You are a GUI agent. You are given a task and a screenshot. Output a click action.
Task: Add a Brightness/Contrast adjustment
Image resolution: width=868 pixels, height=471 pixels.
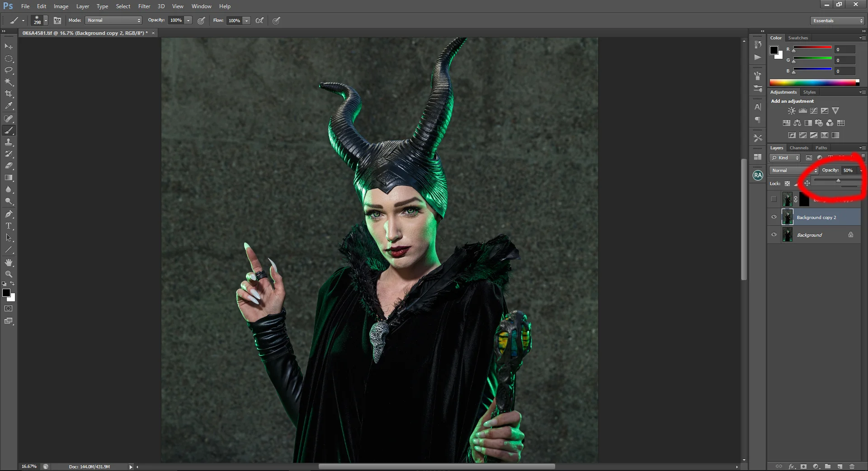(792, 111)
